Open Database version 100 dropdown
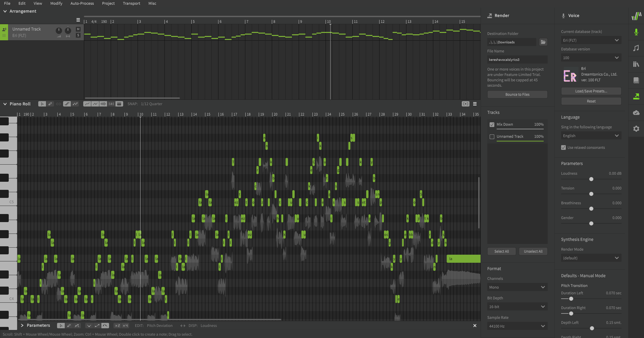This screenshot has height=338, width=644. (x=591, y=57)
